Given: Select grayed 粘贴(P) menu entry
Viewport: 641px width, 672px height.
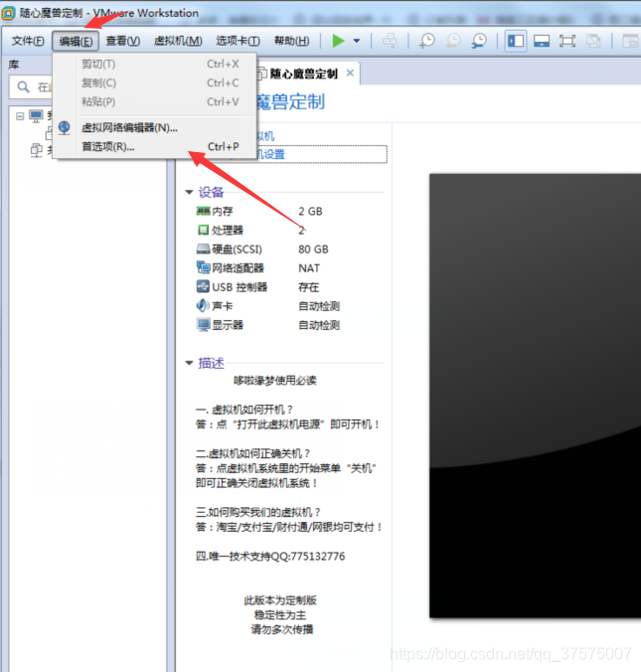Looking at the screenshot, I should pyautogui.click(x=154, y=101).
